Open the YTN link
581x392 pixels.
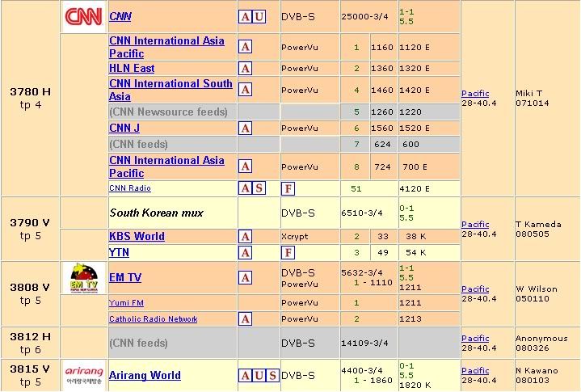pyautogui.click(x=119, y=252)
